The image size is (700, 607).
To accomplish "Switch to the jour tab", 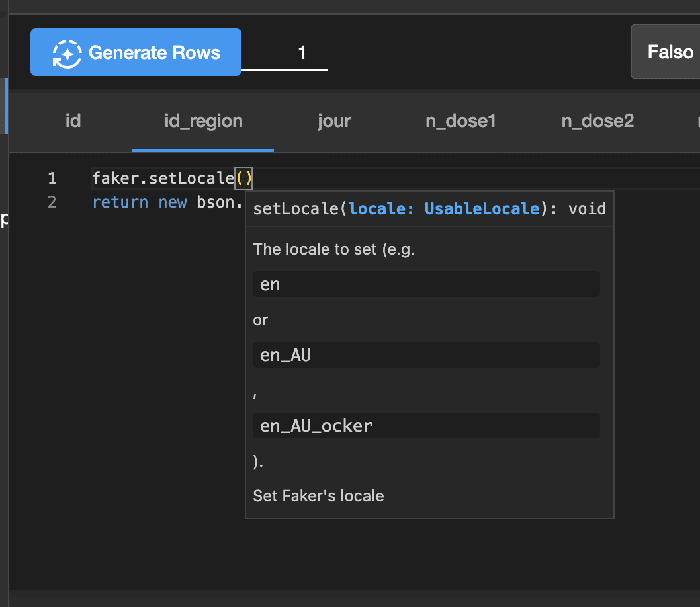I will click(x=334, y=121).
